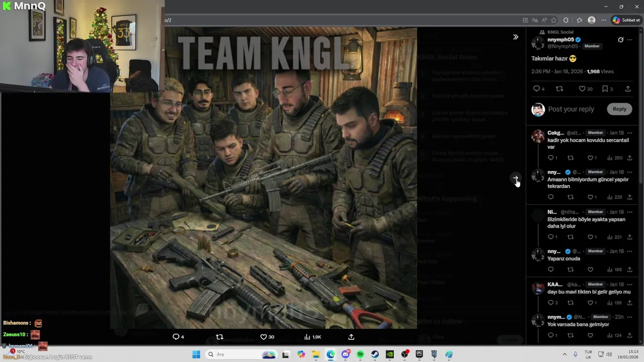Like the 'kadir yok hocam' reply
The width and height of the screenshot is (644, 362).
coord(590,158)
